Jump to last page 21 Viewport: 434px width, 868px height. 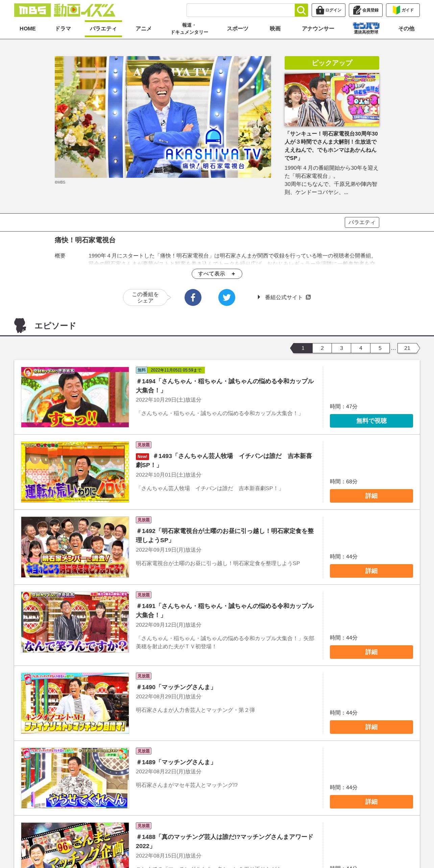(408, 348)
